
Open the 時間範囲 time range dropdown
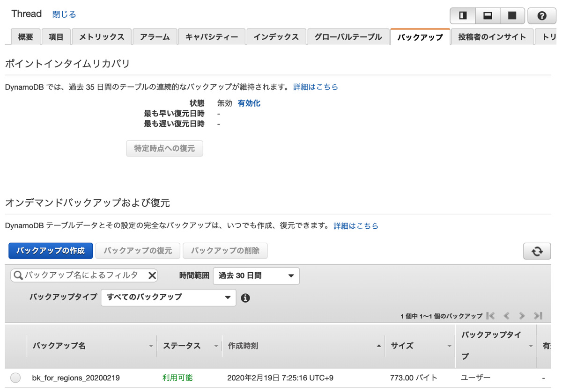(x=256, y=276)
